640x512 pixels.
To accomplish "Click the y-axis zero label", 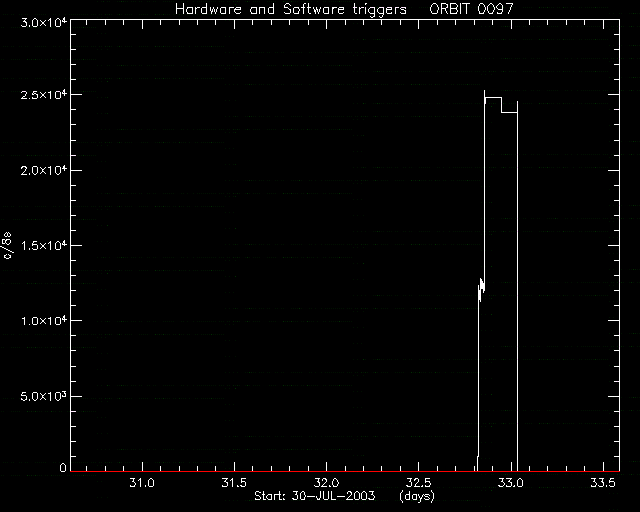I will pyautogui.click(x=63, y=468).
